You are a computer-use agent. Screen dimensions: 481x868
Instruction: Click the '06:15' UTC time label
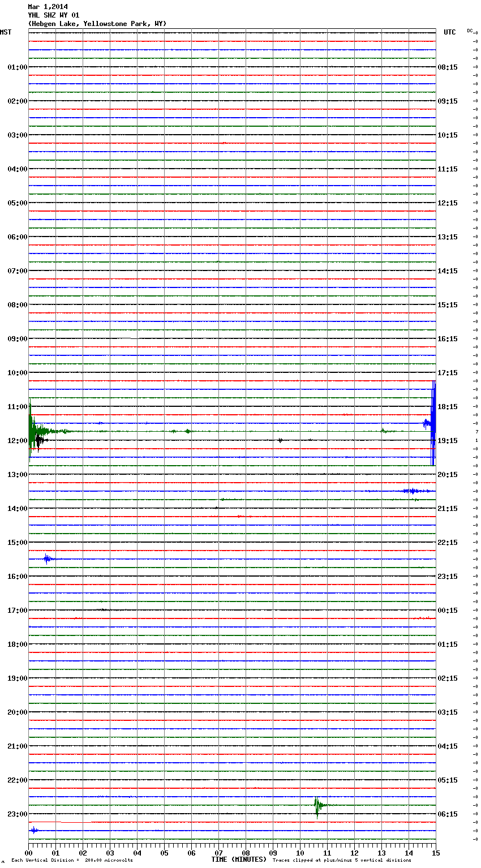448,814
